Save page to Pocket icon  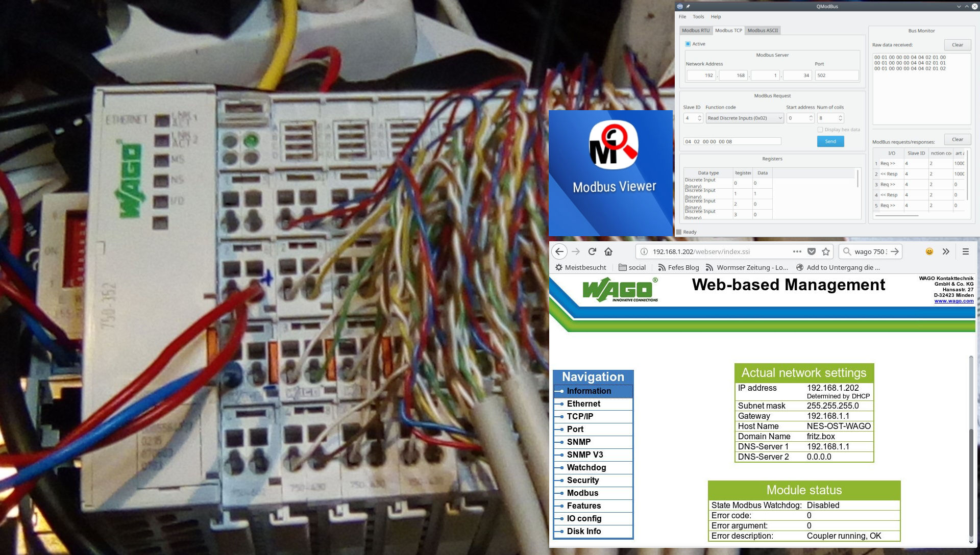pyautogui.click(x=811, y=251)
